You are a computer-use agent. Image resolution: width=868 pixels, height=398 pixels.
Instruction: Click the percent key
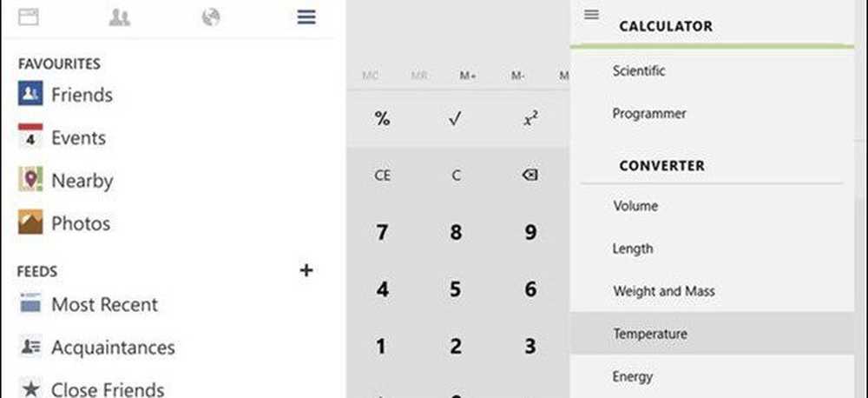click(x=383, y=119)
